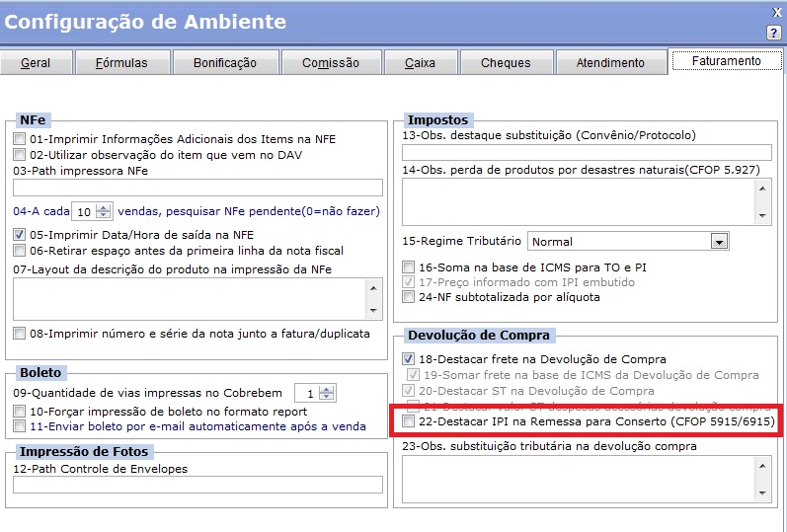Click the Impressão de Fotos group heading
Image resolution: width=787 pixels, height=532 pixels.
click(x=84, y=452)
